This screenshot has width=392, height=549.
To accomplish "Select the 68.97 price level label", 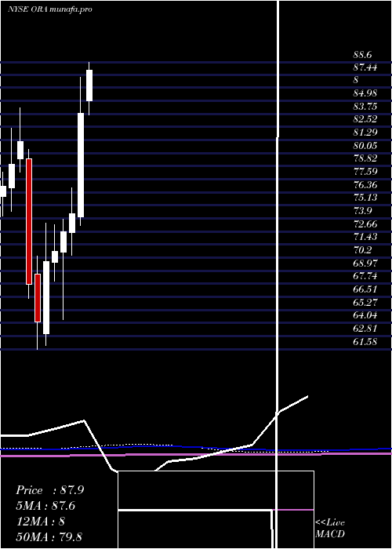I will pos(365,263).
